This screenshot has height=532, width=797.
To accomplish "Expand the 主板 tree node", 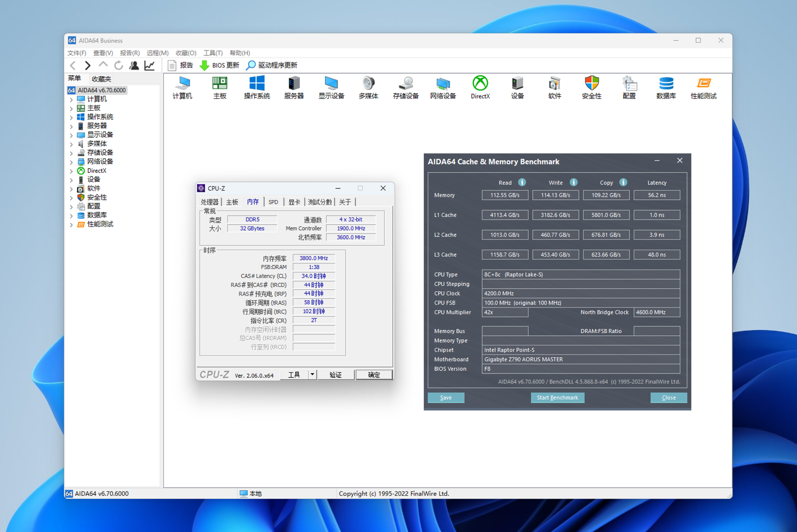I will pyautogui.click(x=71, y=108).
